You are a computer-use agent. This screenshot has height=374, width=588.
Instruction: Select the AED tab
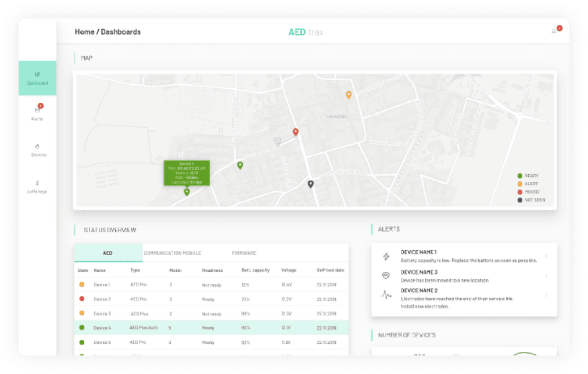coord(107,253)
